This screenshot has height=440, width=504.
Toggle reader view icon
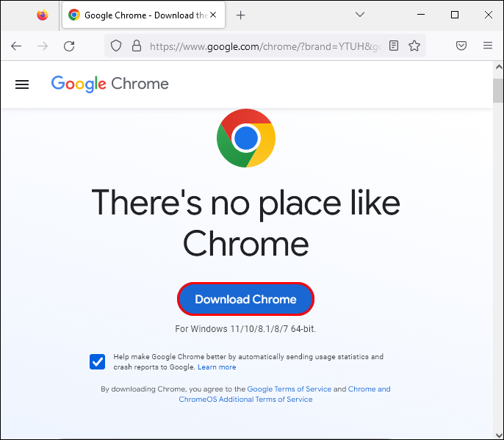(394, 46)
